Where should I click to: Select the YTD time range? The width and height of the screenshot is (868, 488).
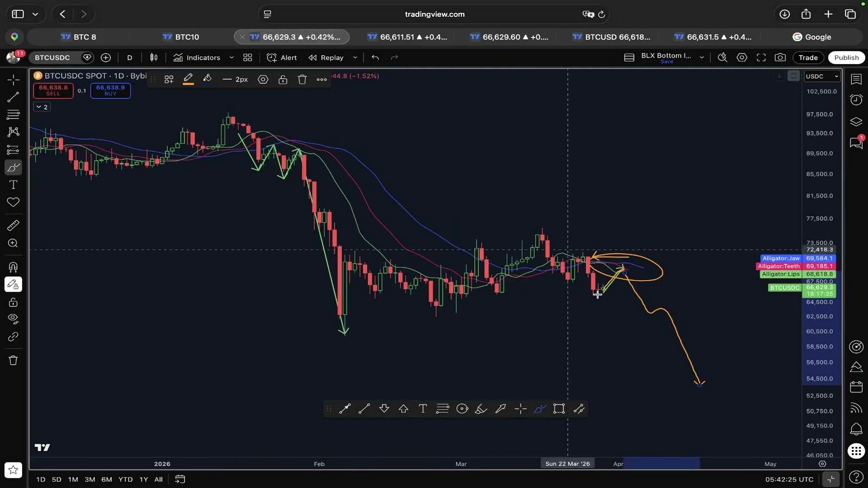(125, 479)
